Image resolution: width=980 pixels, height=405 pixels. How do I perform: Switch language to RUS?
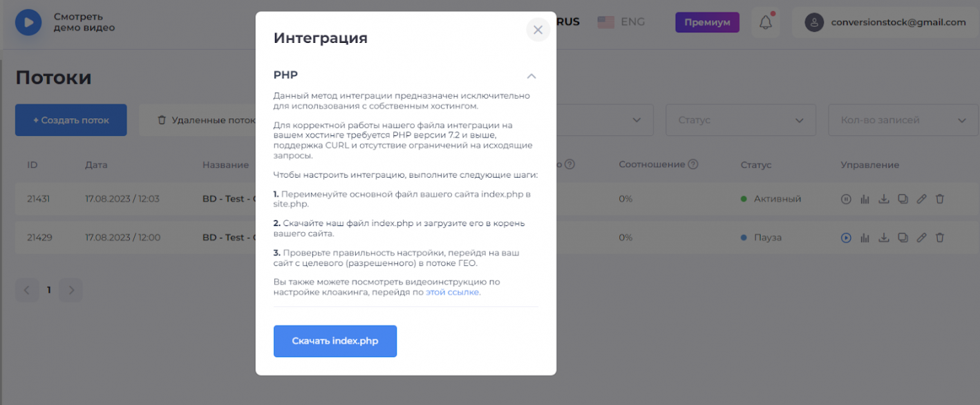click(568, 22)
